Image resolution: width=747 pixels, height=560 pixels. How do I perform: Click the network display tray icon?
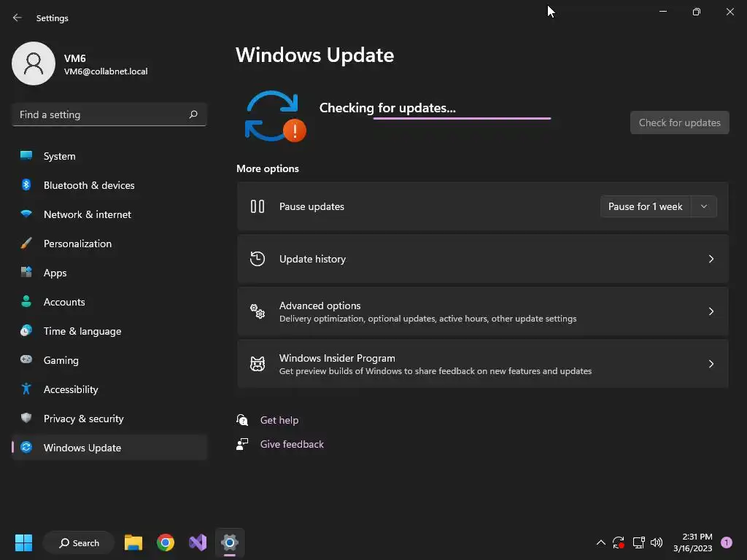pos(638,542)
